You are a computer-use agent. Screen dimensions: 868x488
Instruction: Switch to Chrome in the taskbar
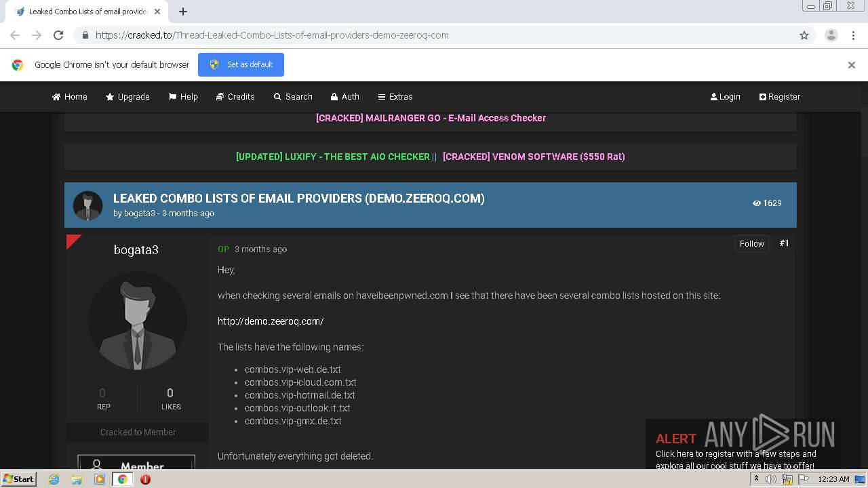123,479
